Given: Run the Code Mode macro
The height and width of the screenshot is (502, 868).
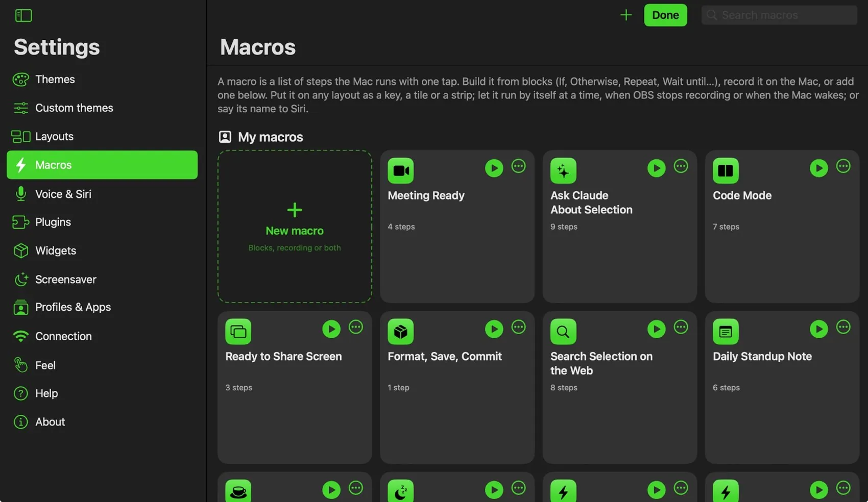Looking at the screenshot, I should click(818, 168).
